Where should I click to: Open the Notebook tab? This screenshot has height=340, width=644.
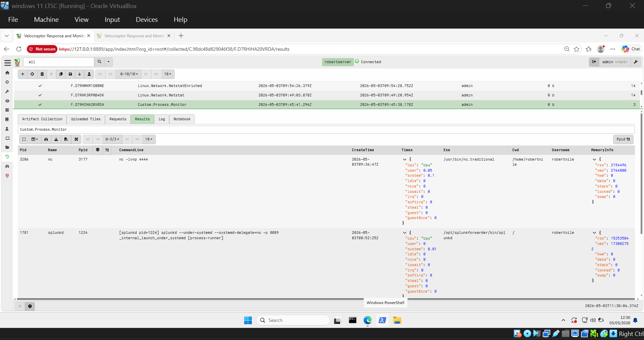(182, 119)
